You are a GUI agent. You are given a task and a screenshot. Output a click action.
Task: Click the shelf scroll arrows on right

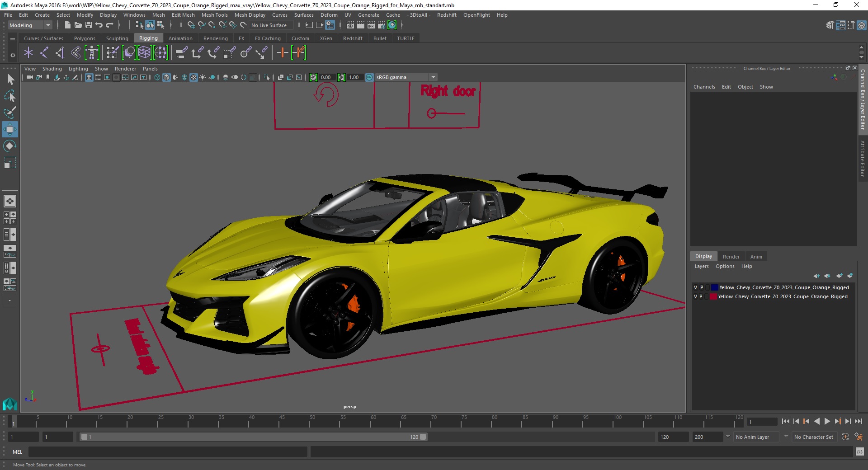[x=861, y=52]
